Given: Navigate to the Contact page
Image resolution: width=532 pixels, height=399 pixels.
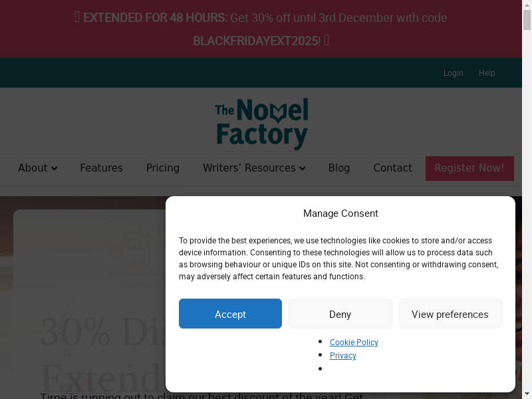Looking at the screenshot, I should click(x=392, y=168).
